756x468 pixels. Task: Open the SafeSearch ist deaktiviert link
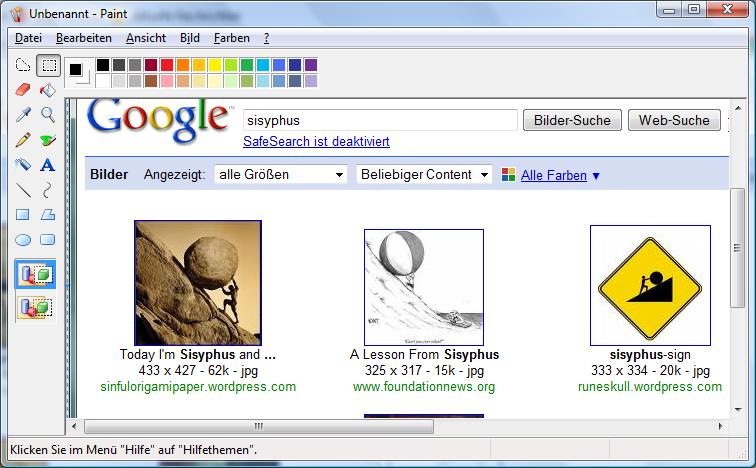click(x=316, y=141)
